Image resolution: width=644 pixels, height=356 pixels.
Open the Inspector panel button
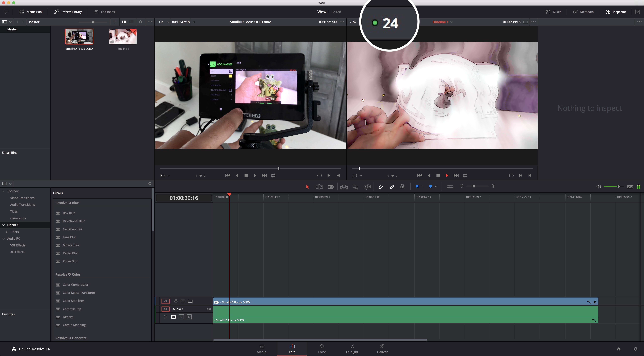pos(616,12)
